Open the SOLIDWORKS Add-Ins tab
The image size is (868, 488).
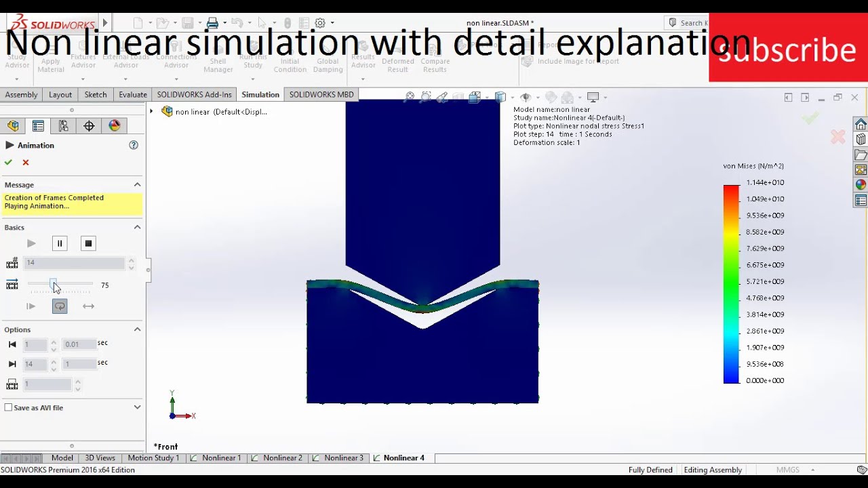tap(195, 95)
